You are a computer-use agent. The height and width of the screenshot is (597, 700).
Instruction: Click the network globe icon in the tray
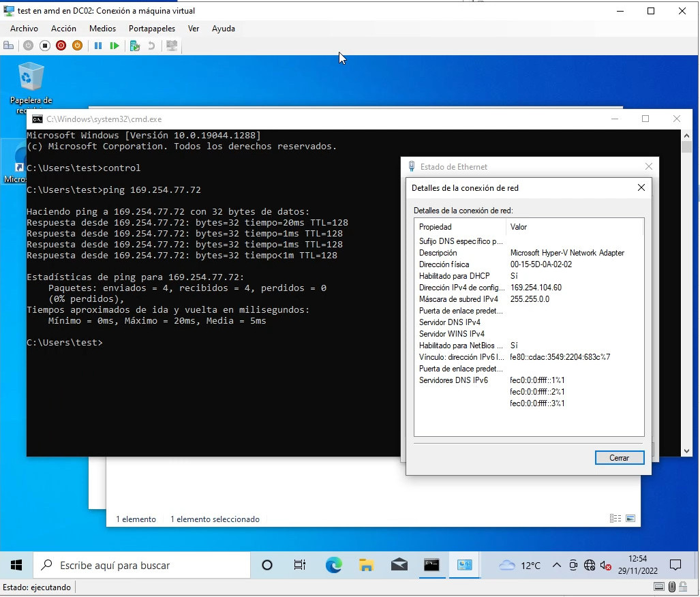click(590, 565)
